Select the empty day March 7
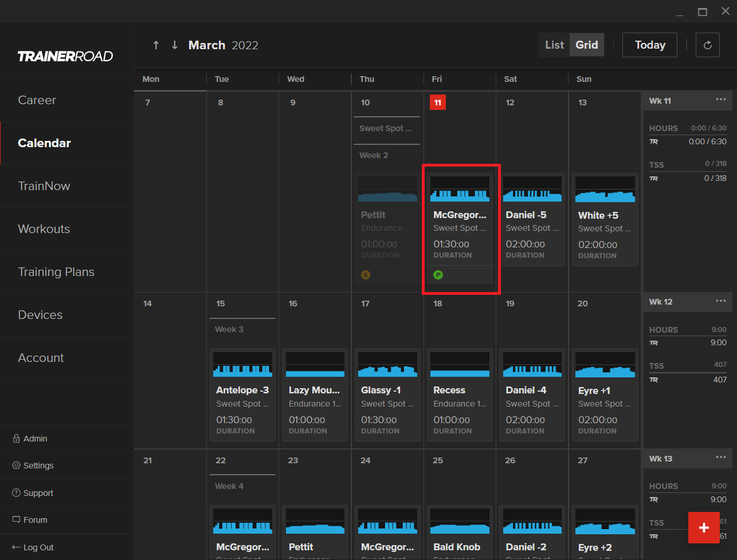The width and height of the screenshot is (737, 560). pos(170,192)
